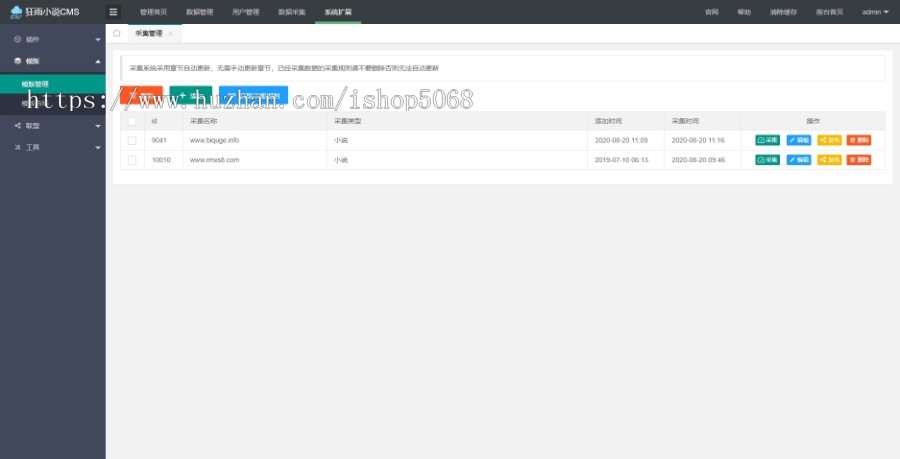Open the 官网 link
This screenshot has height=459, width=900.
[x=712, y=11]
